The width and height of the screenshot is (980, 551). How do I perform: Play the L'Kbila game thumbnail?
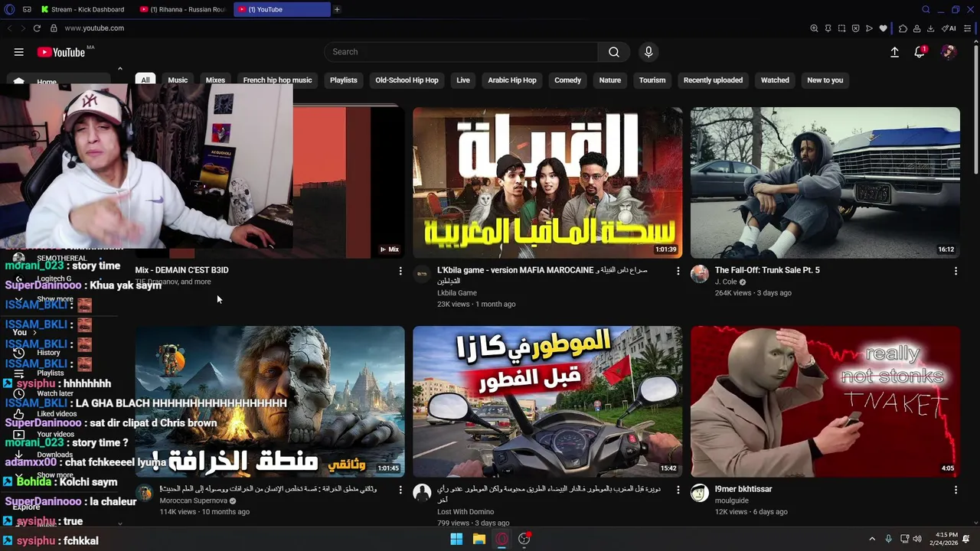(547, 183)
